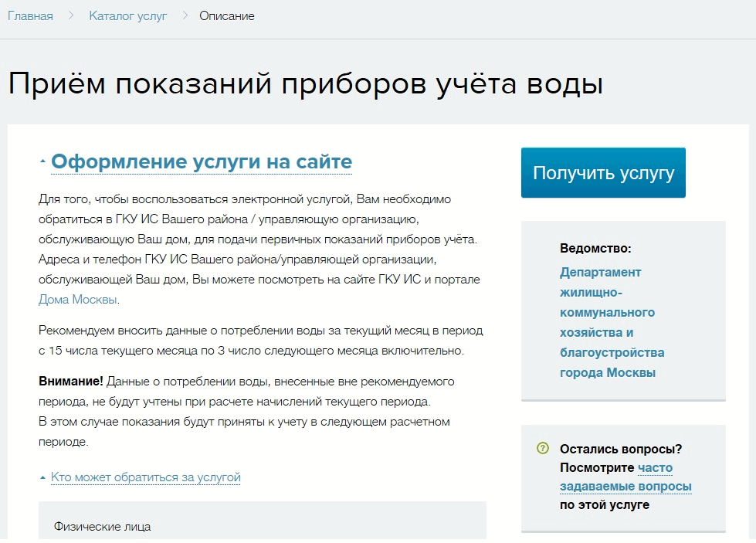Viewport: 756px width, 543px height.
Task: Click the 'Физические лица' entry
Action: point(102,527)
